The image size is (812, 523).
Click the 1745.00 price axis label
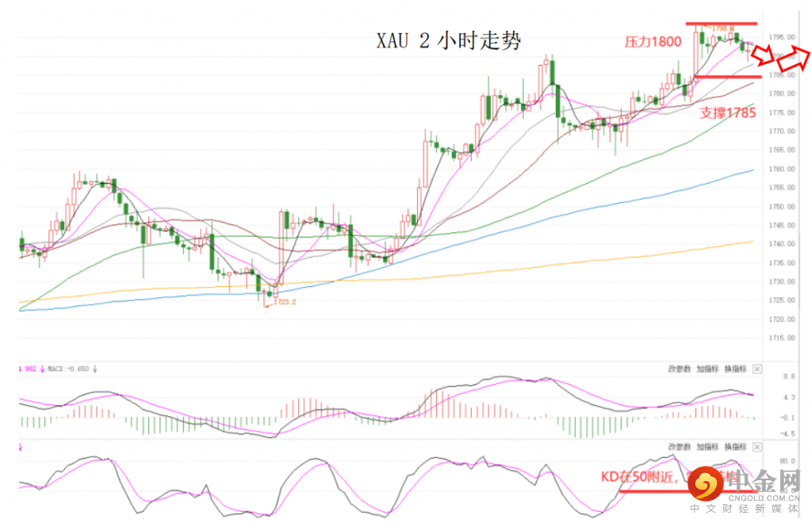pos(782,226)
